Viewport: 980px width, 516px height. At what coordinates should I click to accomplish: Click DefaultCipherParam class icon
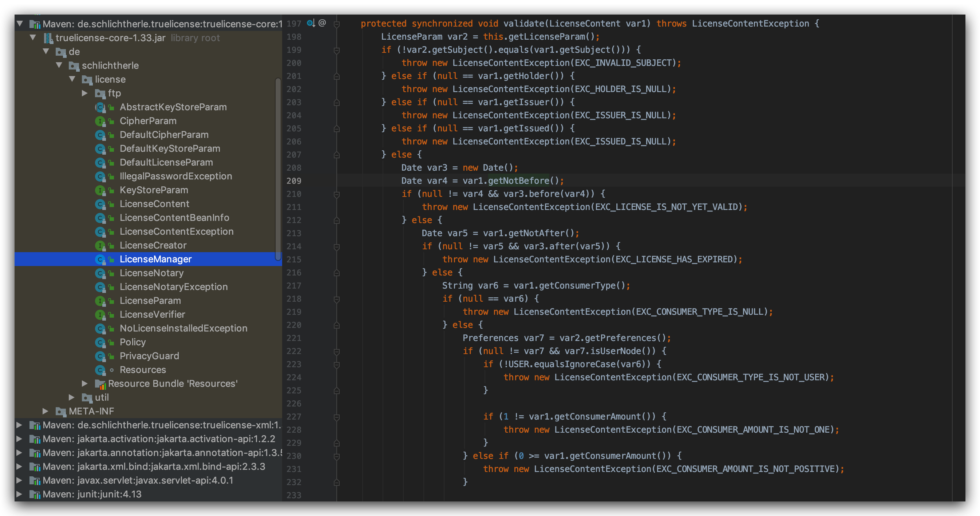tap(100, 135)
